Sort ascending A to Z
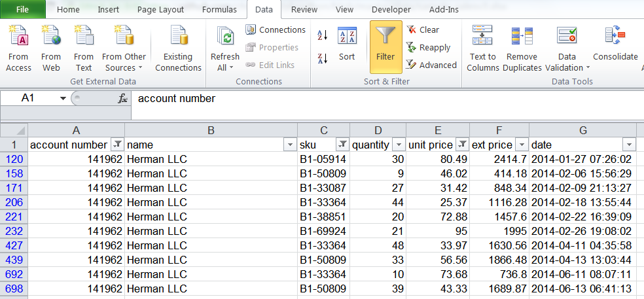Screen dimensions: 644x299 pyautogui.click(x=322, y=35)
